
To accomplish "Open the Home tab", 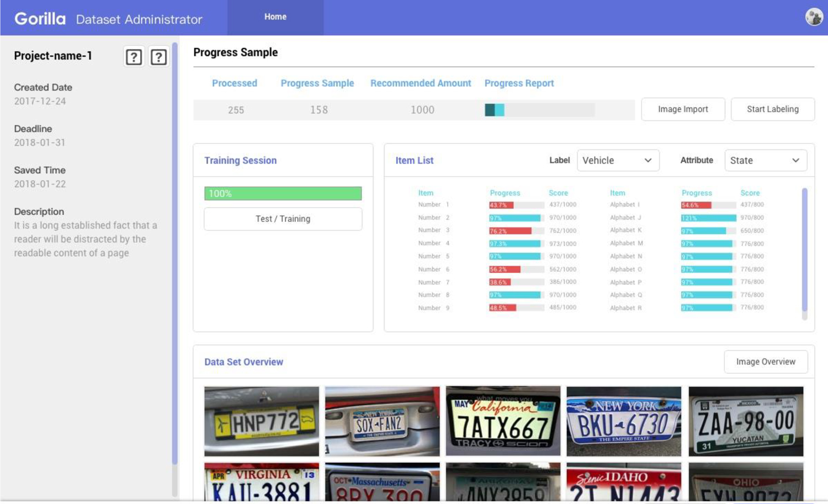I will tap(275, 17).
